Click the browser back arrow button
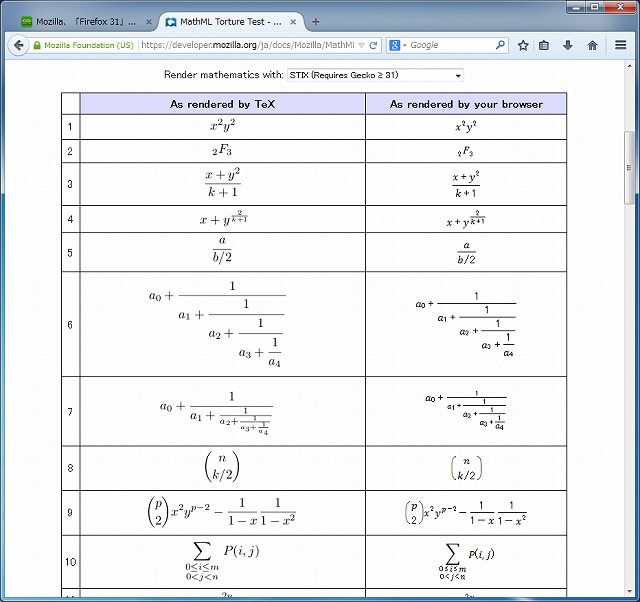Screen dimensions: 640x602 [18, 45]
